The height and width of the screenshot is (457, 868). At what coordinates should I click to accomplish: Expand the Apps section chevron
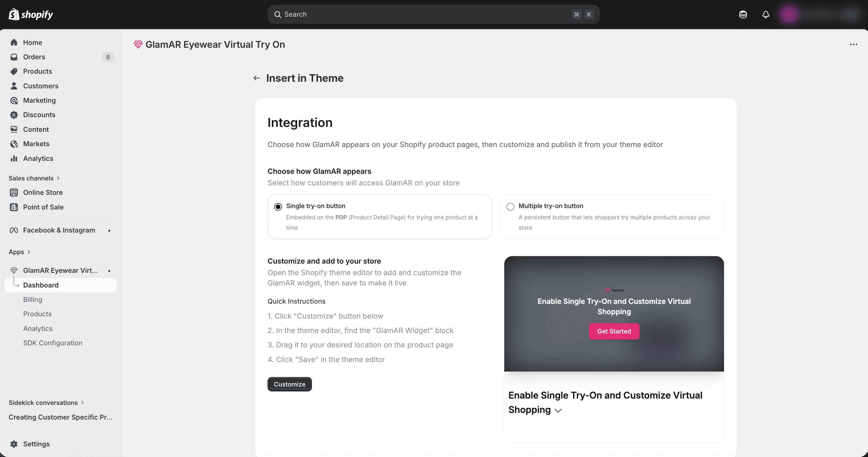click(29, 252)
